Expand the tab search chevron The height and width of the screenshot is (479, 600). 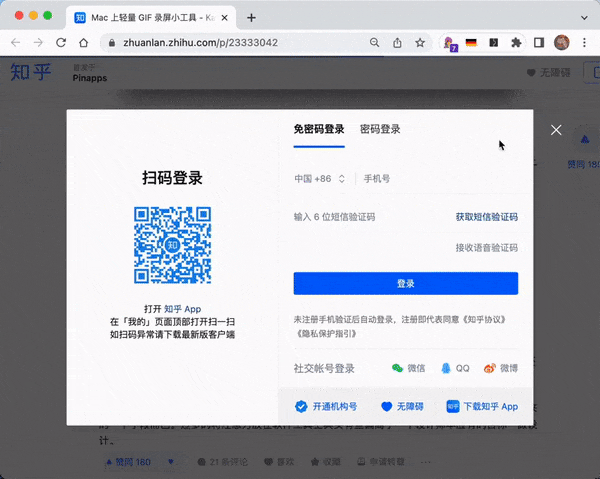click(584, 18)
